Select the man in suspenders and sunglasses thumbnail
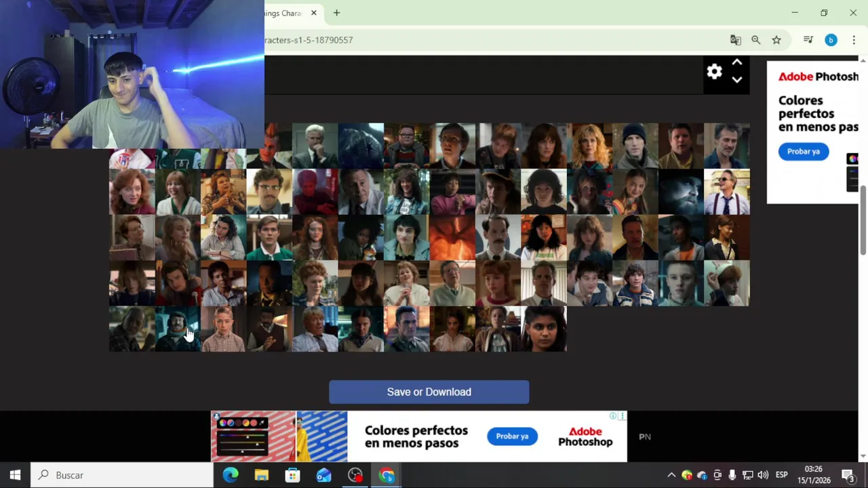 click(727, 191)
